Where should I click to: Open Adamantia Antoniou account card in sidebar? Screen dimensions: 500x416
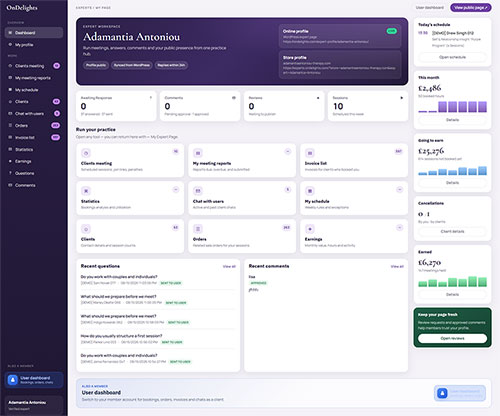(x=34, y=405)
